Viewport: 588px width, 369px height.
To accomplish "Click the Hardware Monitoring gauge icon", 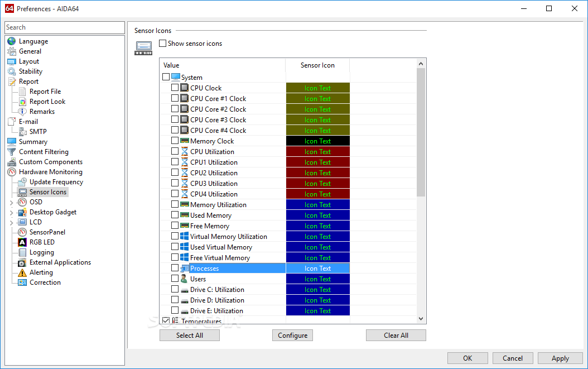I will pyautogui.click(x=12, y=172).
